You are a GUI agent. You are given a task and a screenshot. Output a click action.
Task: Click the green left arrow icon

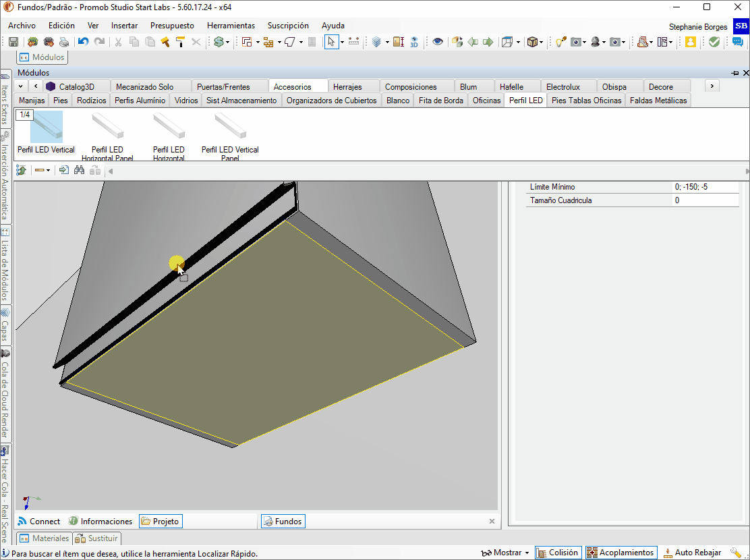473,42
